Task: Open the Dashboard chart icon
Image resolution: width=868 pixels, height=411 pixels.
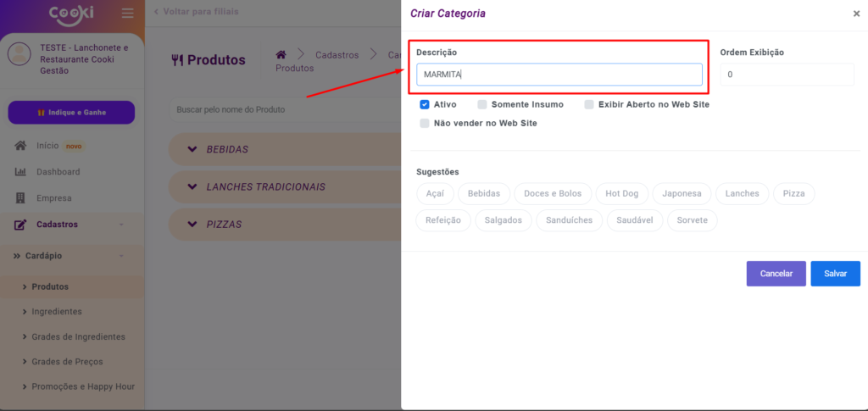Action: pyautogui.click(x=21, y=172)
